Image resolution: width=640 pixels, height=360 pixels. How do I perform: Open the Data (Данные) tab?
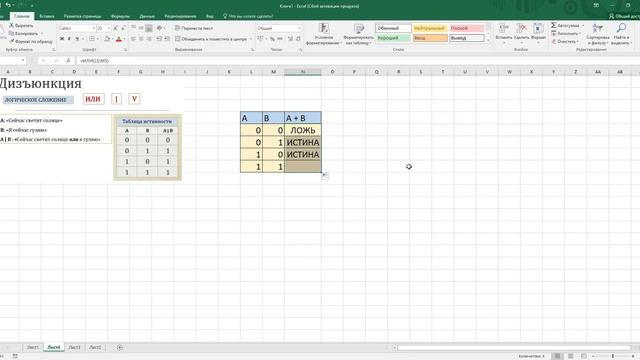tap(147, 16)
